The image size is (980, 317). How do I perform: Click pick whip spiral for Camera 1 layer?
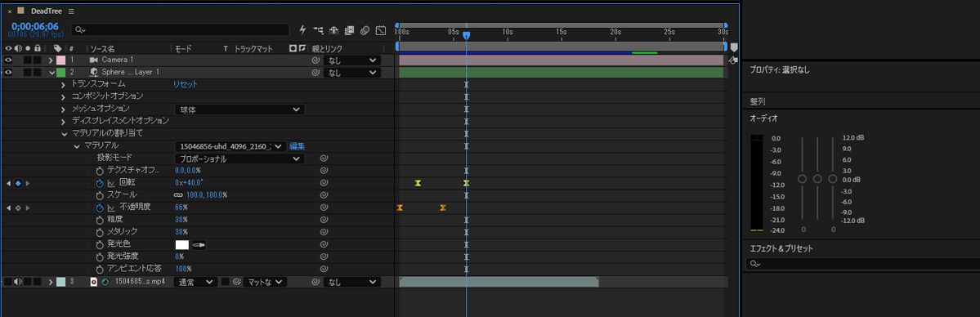[x=316, y=60]
